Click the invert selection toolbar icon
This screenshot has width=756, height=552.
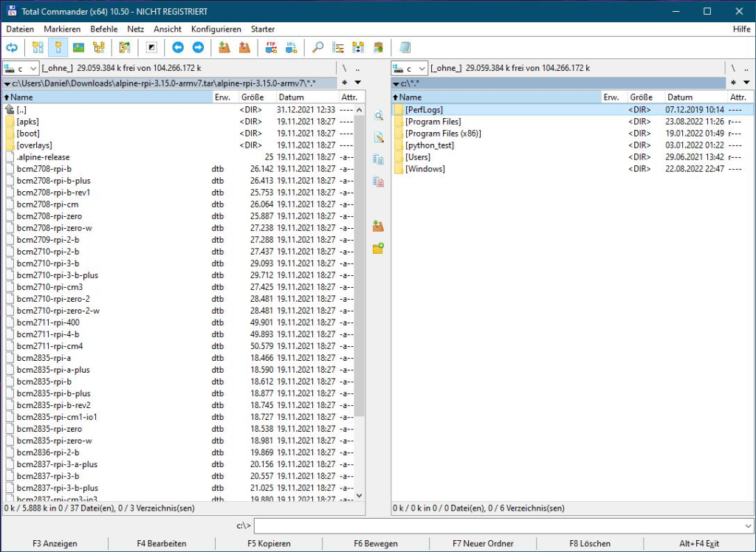[x=151, y=47]
